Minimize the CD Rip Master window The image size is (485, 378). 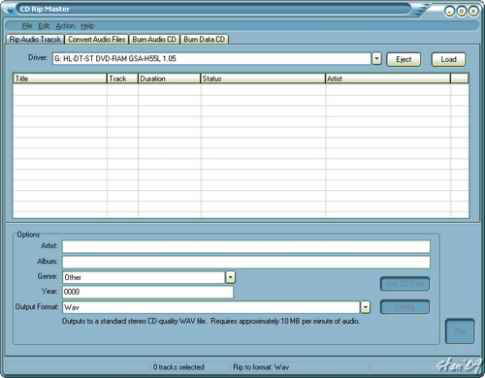pos(450,11)
